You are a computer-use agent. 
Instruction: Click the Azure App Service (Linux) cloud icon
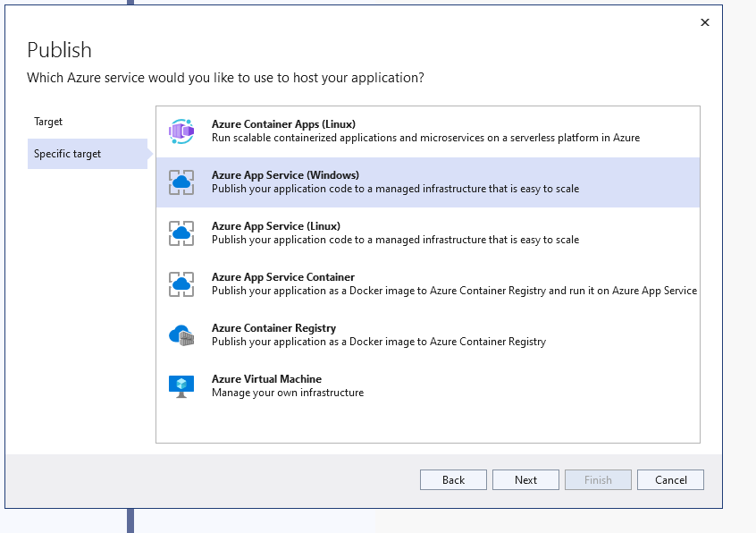tap(181, 233)
